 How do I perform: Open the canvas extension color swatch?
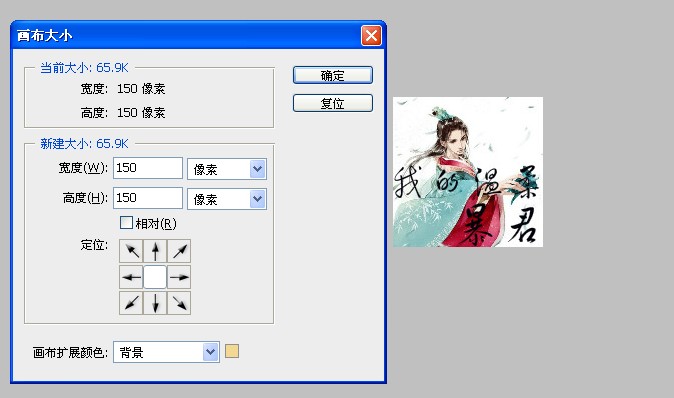click(x=232, y=351)
